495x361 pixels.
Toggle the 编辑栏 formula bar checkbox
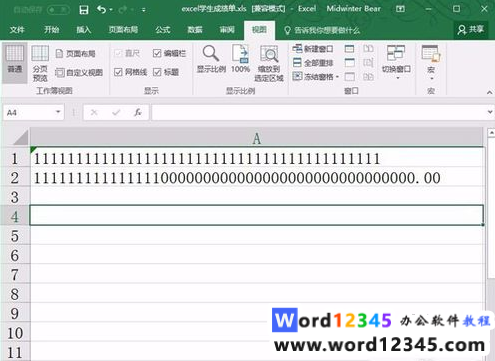coord(169,53)
